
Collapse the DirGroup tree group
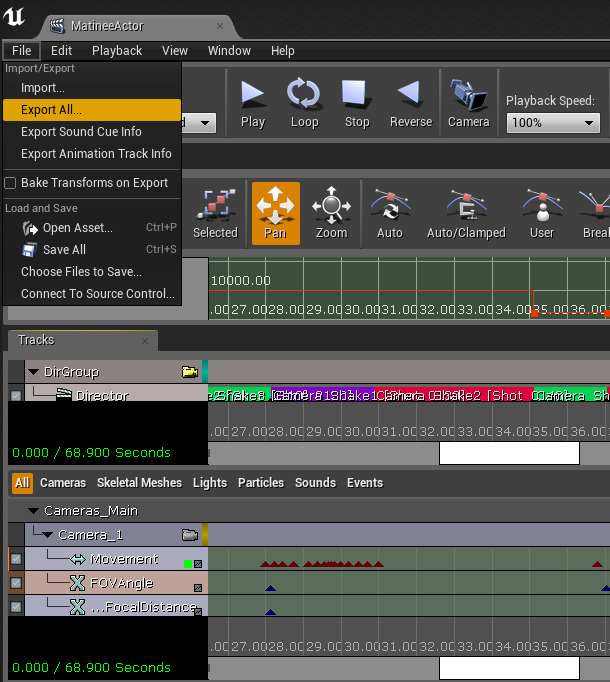[x=33, y=372]
